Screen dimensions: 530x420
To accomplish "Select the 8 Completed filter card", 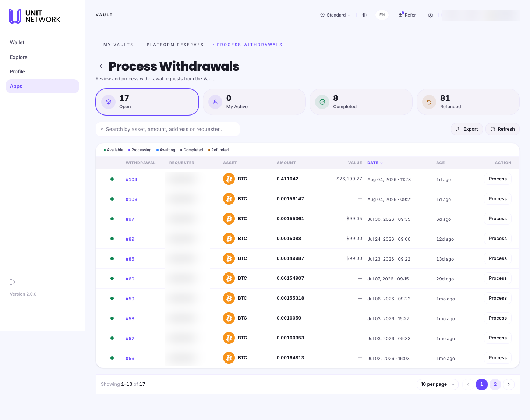I will pos(361,102).
